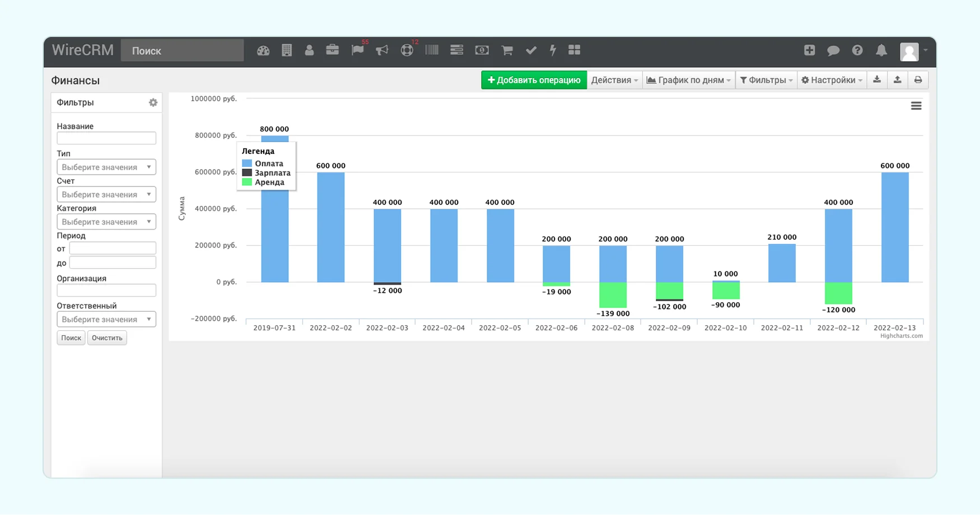This screenshot has height=515, width=980.
Task: Click the Финансы page title
Action: (x=76, y=81)
